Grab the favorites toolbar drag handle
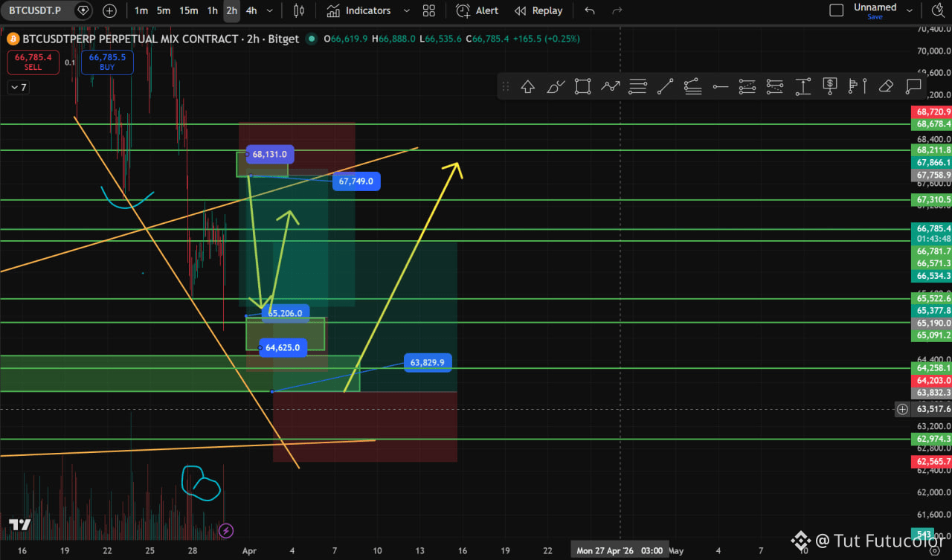 coord(506,86)
